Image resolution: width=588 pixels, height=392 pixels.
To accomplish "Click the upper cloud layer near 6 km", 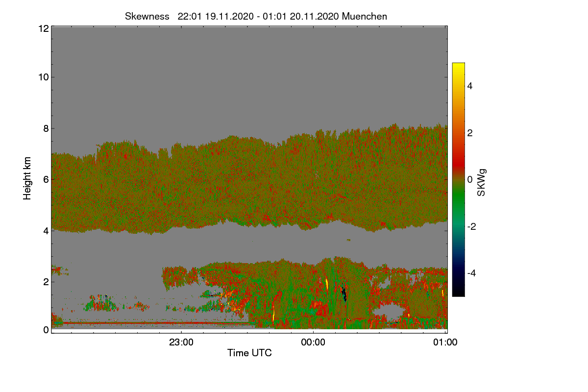I will 249,179.
